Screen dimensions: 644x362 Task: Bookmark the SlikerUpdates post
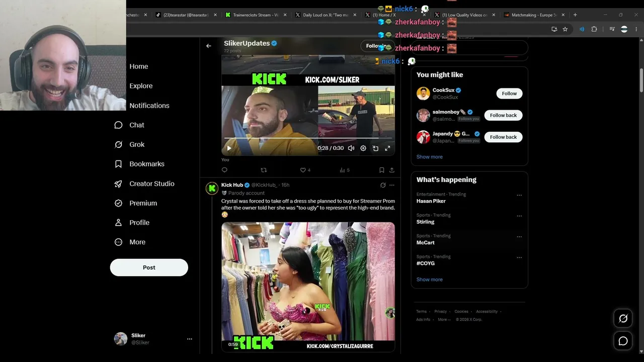click(382, 170)
